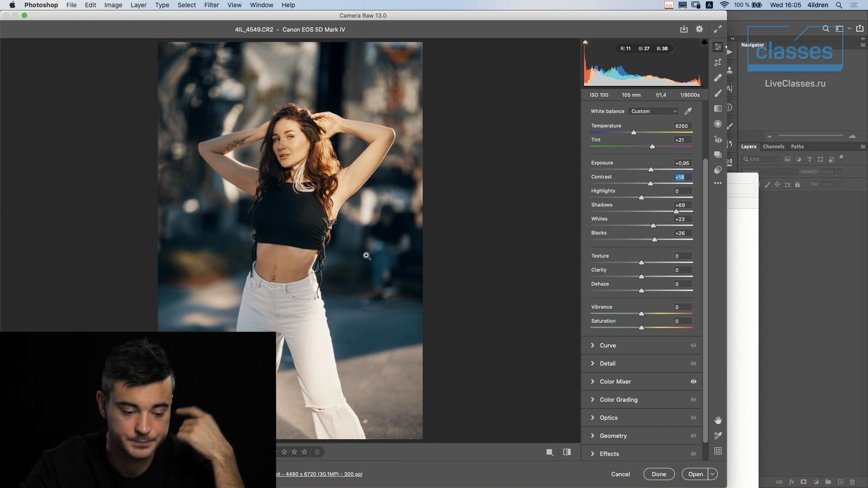Expand the Color Grading section

618,399
